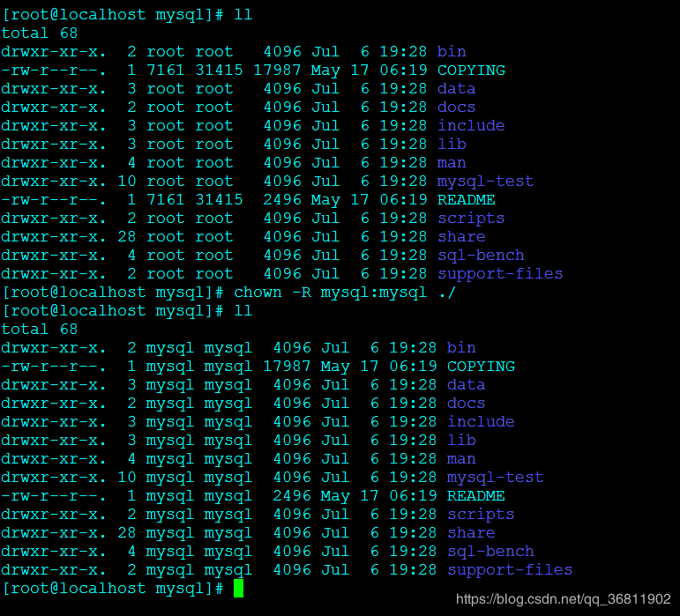Click 'man' directory in second listing
The width and height of the screenshot is (680, 616).
[x=461, y=458]
